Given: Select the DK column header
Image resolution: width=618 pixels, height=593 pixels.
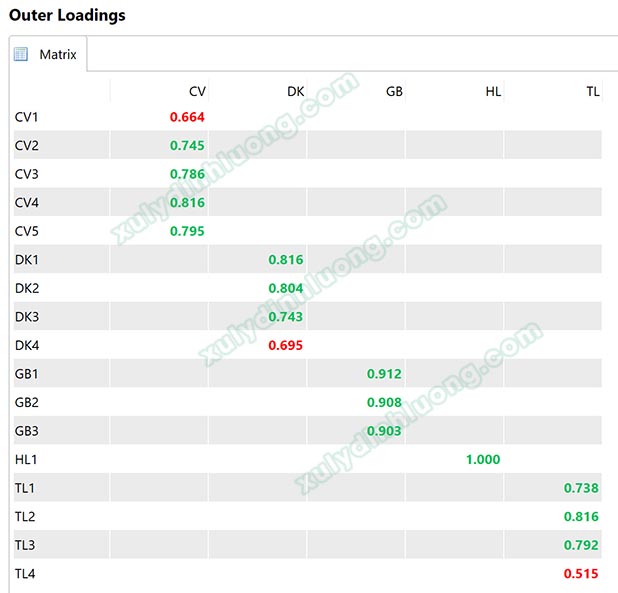Looking at the screenshot, I should [x=296, y=91].
